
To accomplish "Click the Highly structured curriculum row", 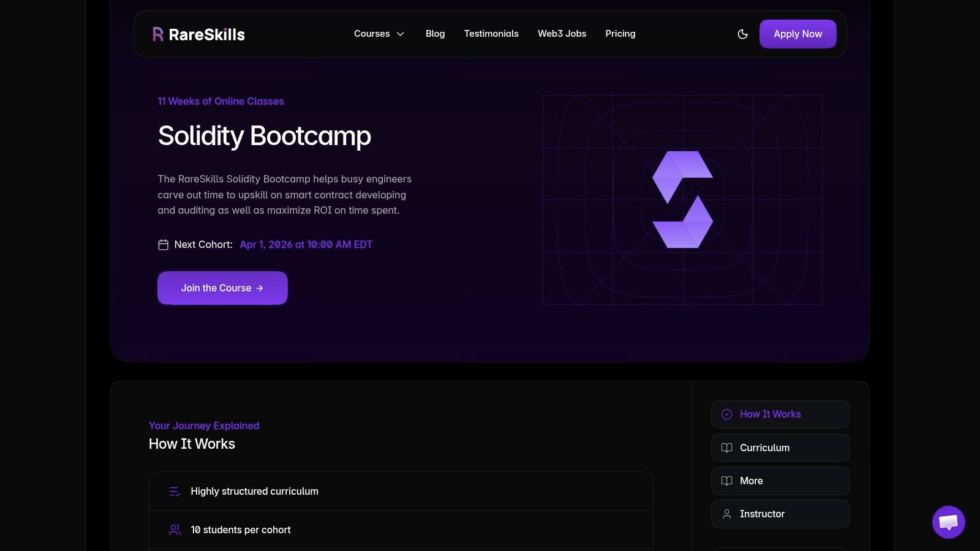I will tap(401, 491).
